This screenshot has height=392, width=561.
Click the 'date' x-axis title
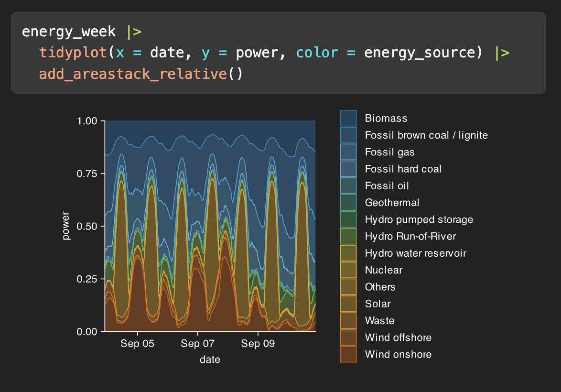[210, 359]
